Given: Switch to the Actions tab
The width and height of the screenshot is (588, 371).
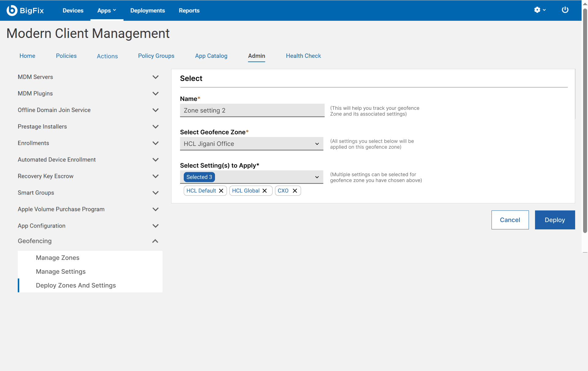Looking at the screenshot, I should point(107,56).
